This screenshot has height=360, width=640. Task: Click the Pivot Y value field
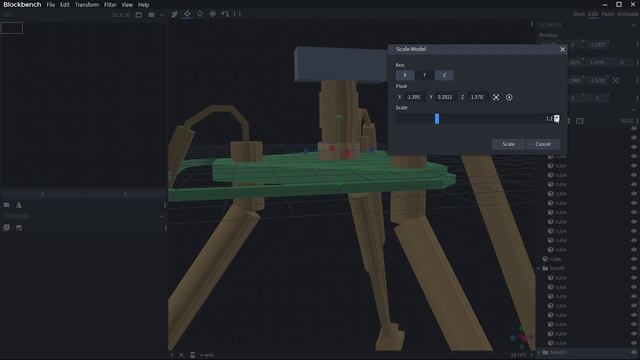pos(445,97)
